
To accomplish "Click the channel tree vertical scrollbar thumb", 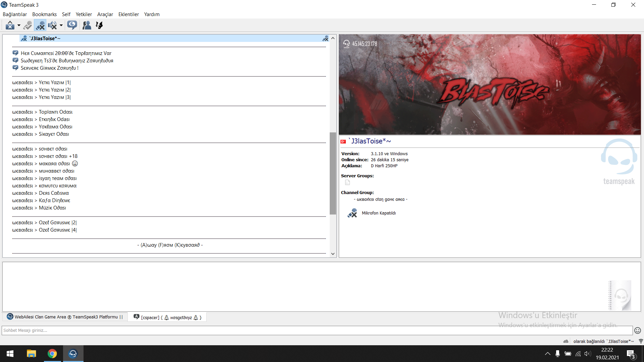I will click(333, 173).
